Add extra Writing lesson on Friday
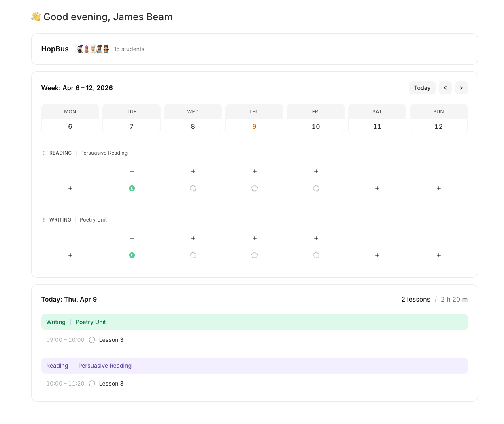 click(x=316, y=238)
